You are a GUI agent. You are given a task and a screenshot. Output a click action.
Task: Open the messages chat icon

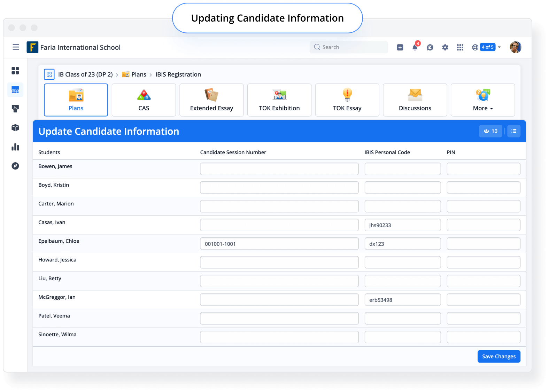click(430, 47)
